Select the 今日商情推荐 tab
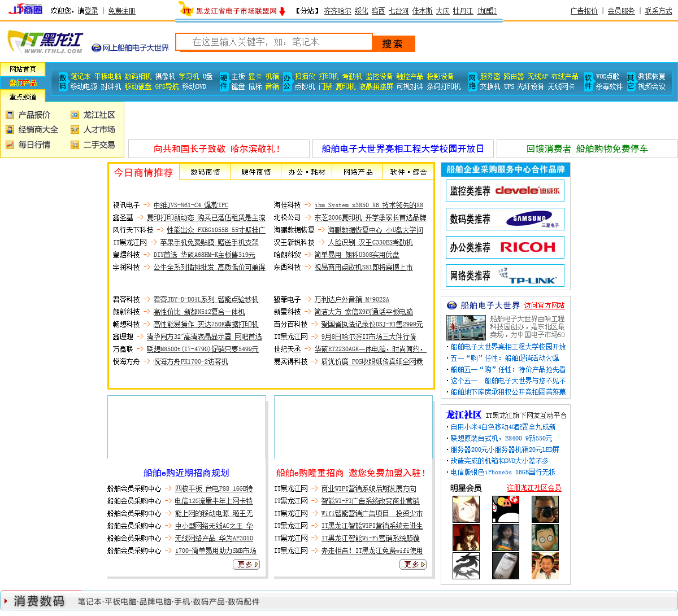 click(144, 172)
